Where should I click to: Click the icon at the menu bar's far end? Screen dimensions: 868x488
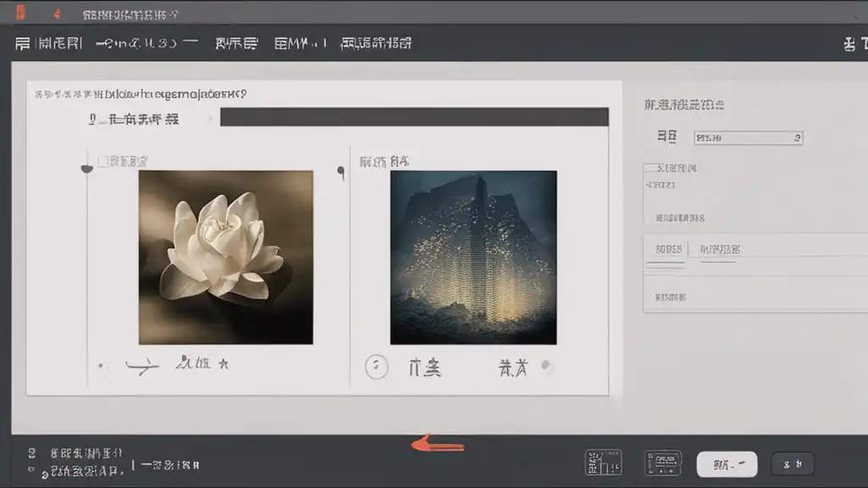(x=849, y=44)
